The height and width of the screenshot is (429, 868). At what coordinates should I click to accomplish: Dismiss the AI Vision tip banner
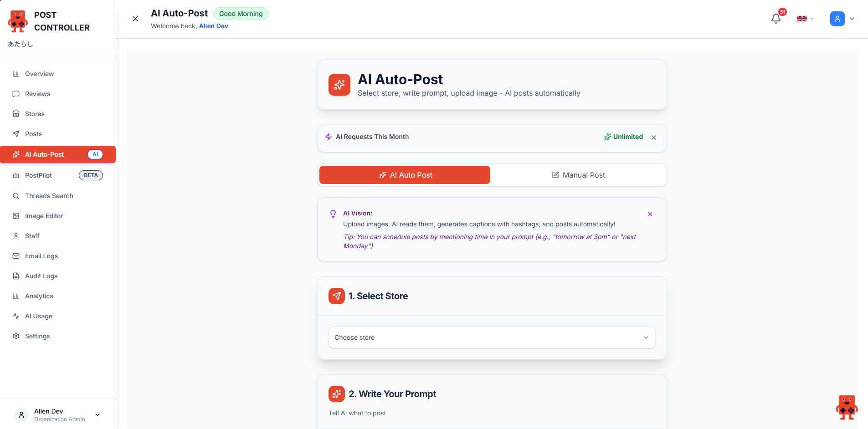650,214
